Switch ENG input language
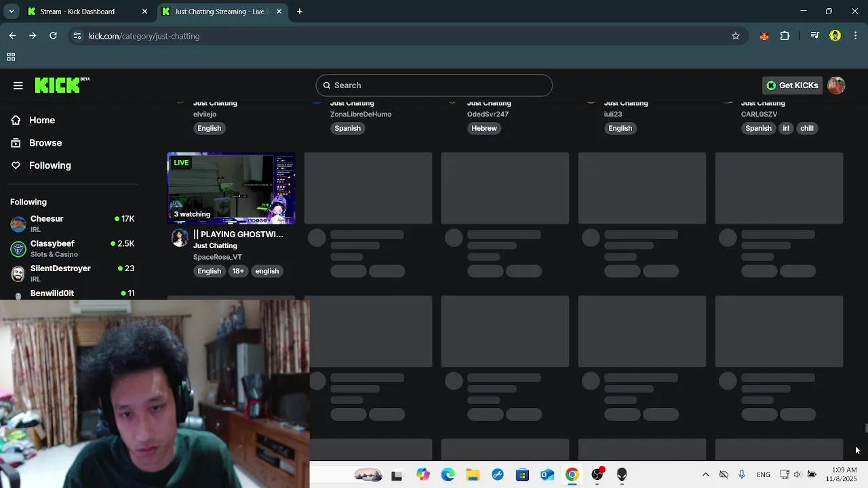 click(x=764, y=474)
